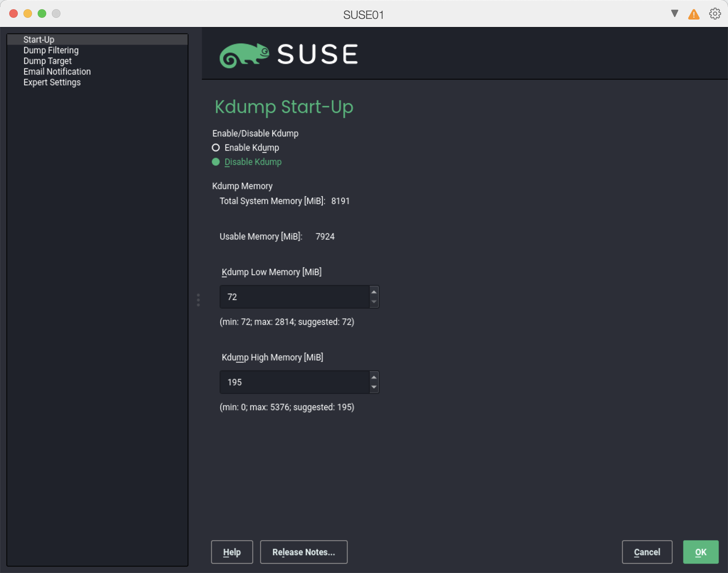This screenshot has height=573, width=728.
Task: Click the SUSE chameleon logo
Action: pyautogui.click(x=245, y=55)
